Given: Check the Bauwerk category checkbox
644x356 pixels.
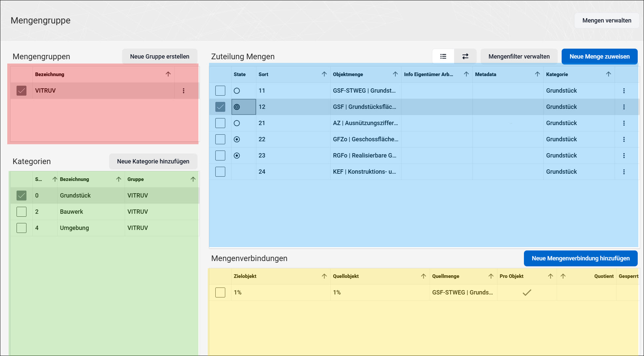Looking at the screenshot, I should (21, 212).
